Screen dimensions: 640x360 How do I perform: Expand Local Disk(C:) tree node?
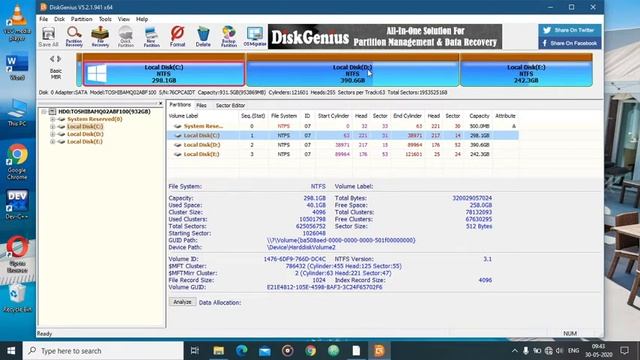coord(52,127)
